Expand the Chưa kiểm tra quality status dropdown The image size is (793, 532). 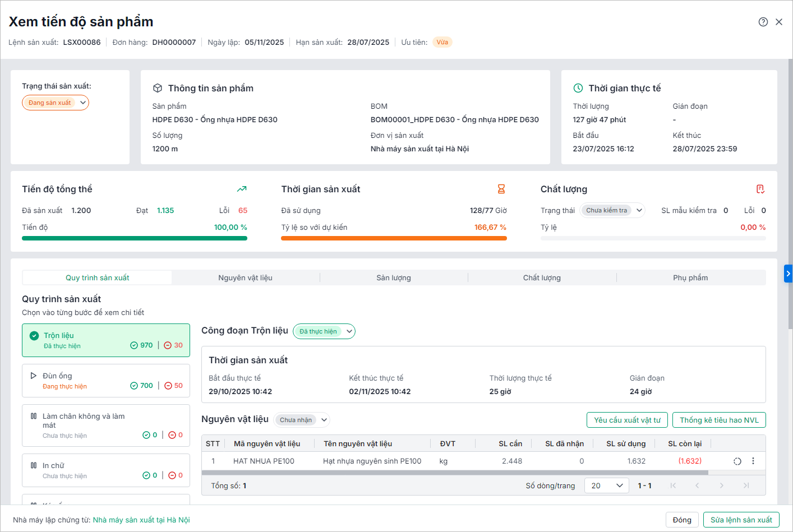tap(612, 210)
